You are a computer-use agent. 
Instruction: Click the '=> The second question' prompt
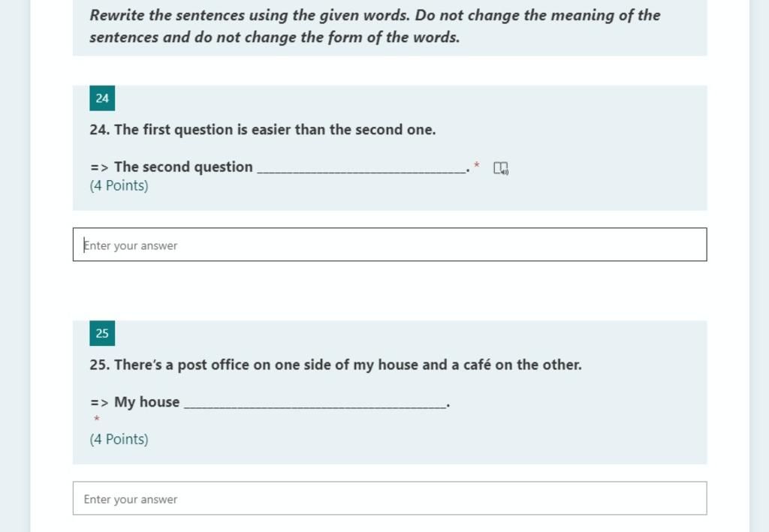click(x=171, y=167)
